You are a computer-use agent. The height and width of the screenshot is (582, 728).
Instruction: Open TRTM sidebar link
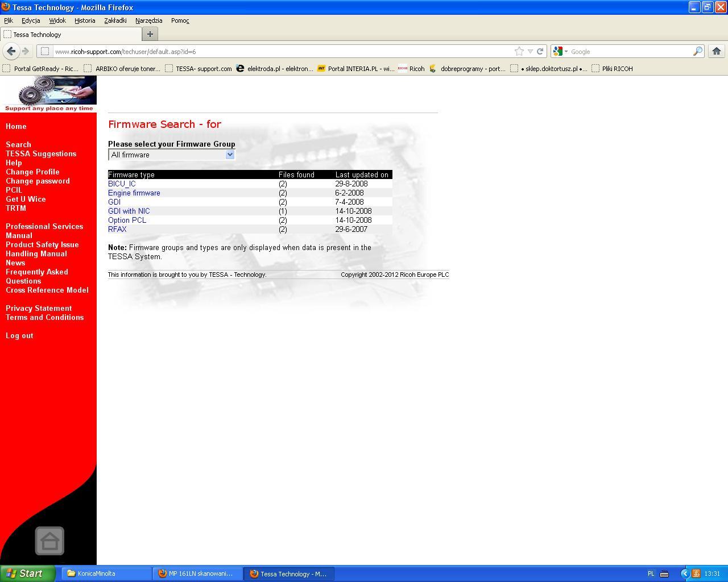point(16,208)
